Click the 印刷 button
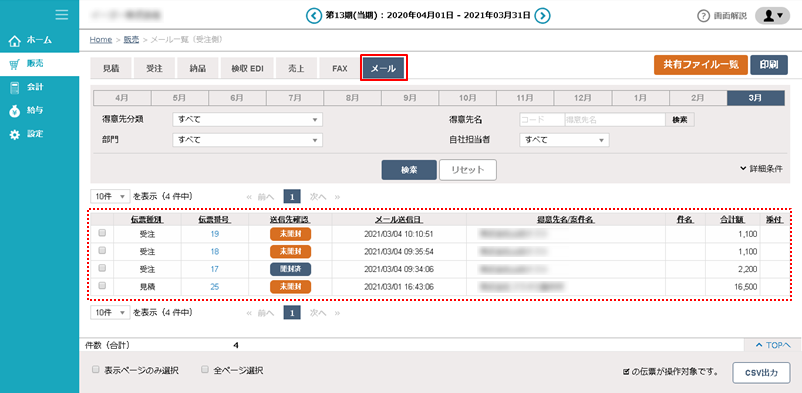The width and height of the screenshot is (802, 393). (x=769, y=65)
